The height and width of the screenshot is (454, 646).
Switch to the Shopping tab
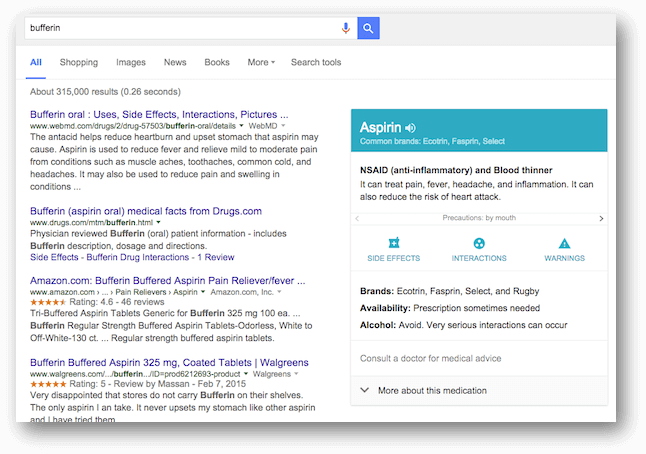click(x=79, y=62)
